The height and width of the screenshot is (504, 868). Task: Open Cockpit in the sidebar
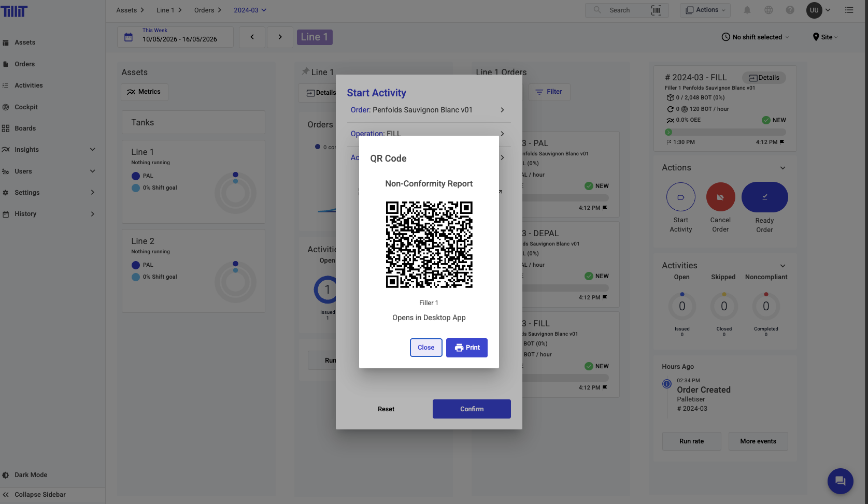[x=26, y=107]
